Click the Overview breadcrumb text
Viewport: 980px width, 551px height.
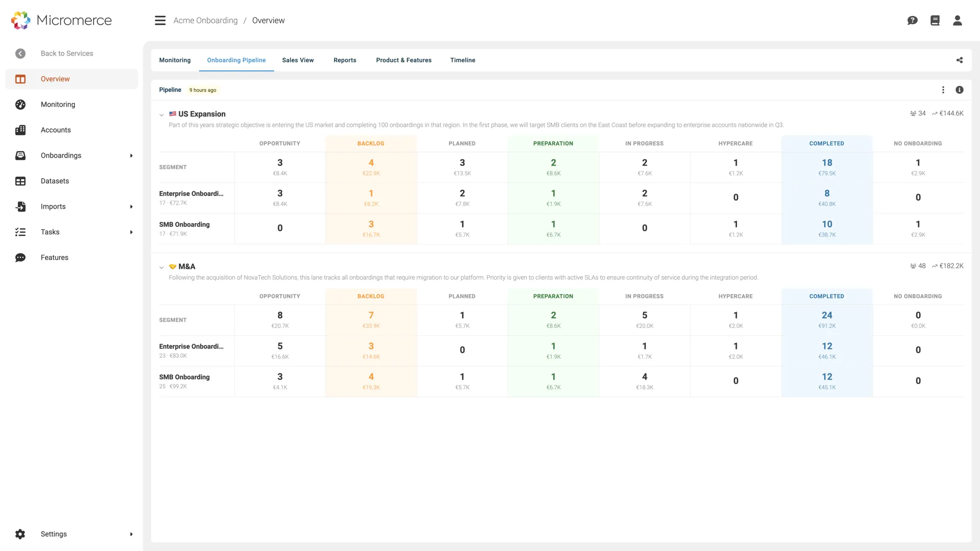(x=268, y=20)
